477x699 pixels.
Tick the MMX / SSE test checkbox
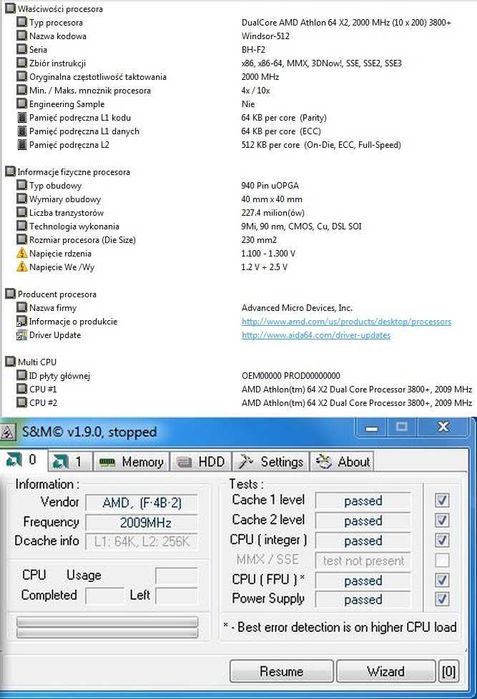point(442,560)
